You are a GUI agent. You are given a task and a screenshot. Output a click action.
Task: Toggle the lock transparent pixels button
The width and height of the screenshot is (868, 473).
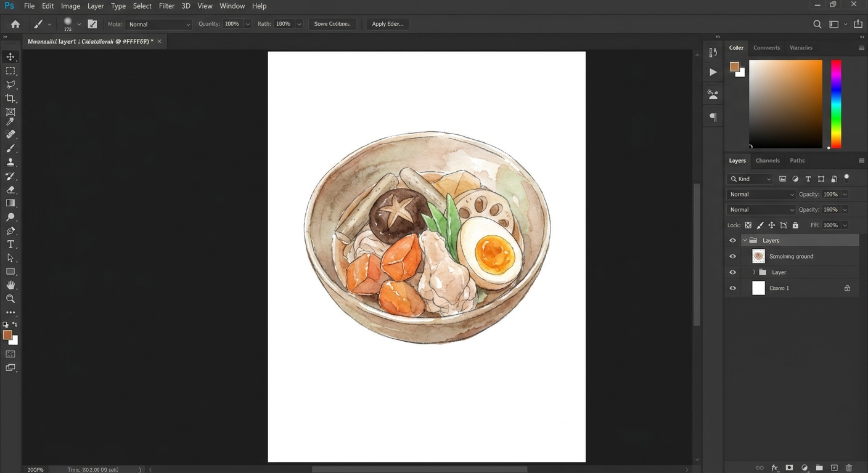coord(748,225)
